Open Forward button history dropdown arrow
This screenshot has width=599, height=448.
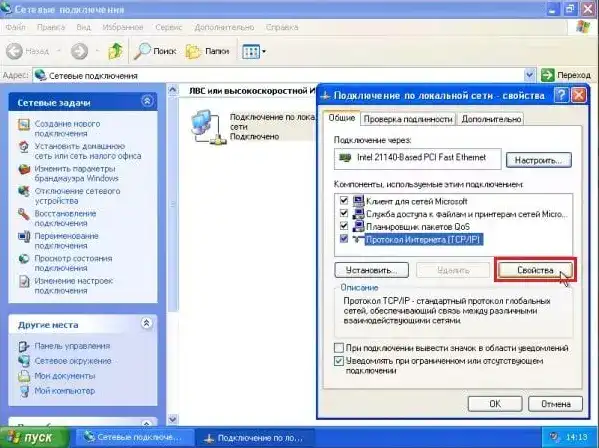(x=98, y=51)
